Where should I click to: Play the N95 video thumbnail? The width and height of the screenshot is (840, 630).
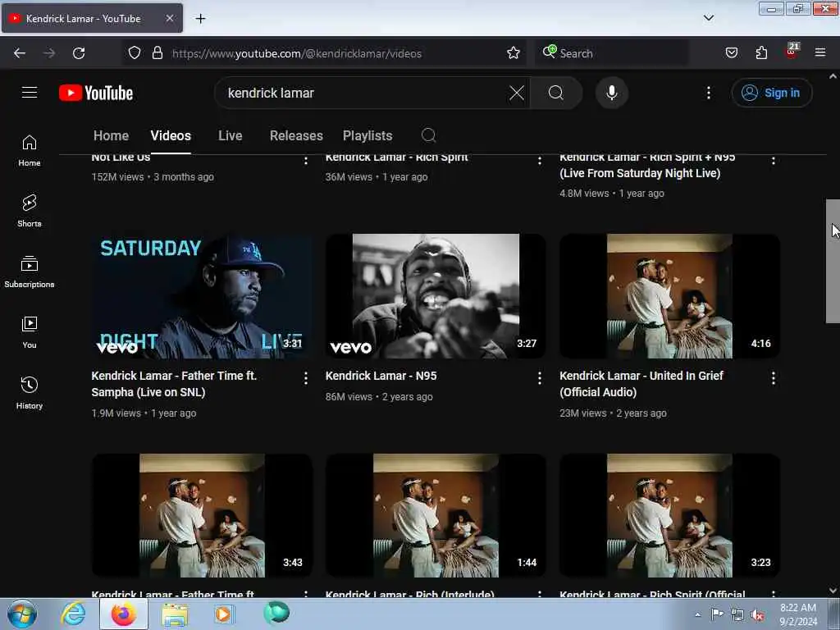[x=436, y=295]
